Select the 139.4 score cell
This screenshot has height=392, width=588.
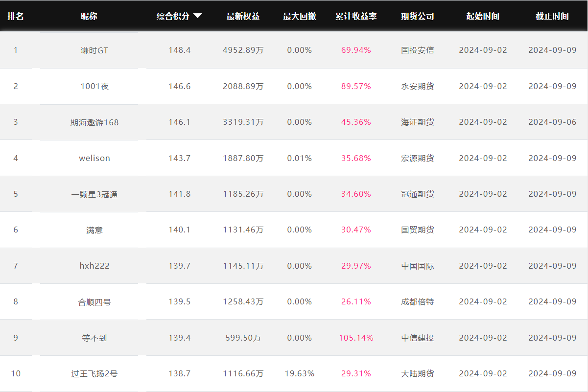click(x=179, y=338)
